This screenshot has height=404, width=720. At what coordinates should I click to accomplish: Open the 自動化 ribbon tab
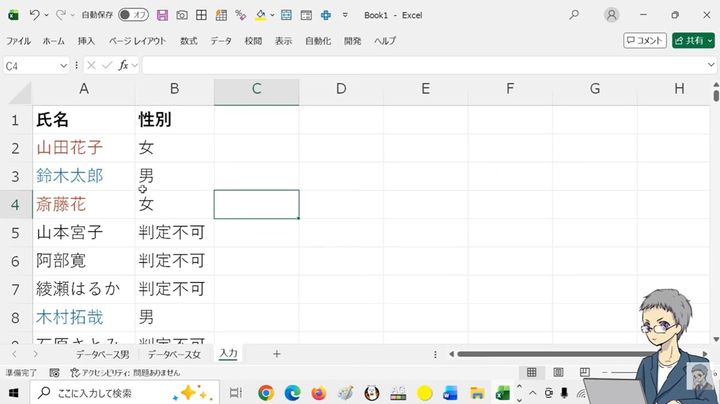point(318,41)
